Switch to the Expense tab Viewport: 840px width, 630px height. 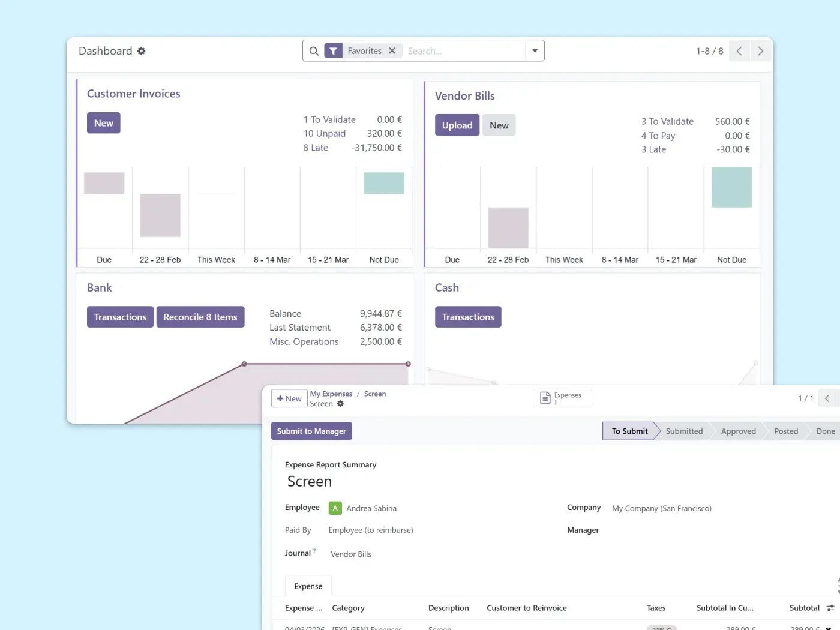(308, 586)
